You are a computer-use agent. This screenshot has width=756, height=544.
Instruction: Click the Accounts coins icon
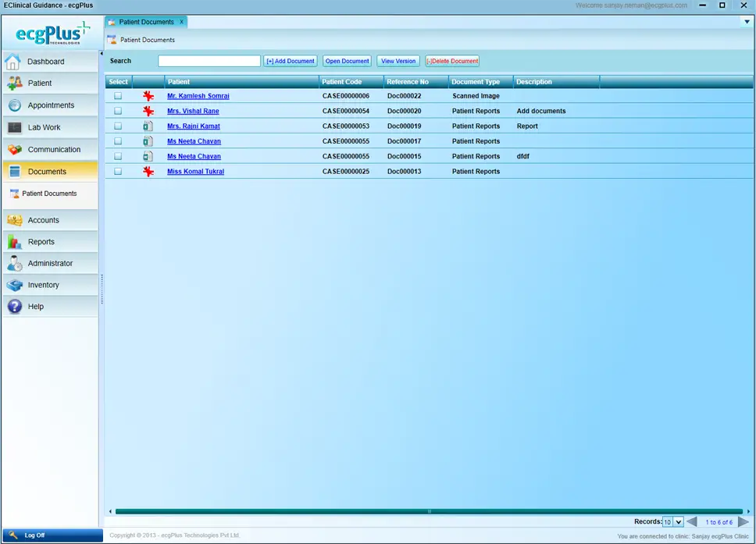(x=13, y=221)
